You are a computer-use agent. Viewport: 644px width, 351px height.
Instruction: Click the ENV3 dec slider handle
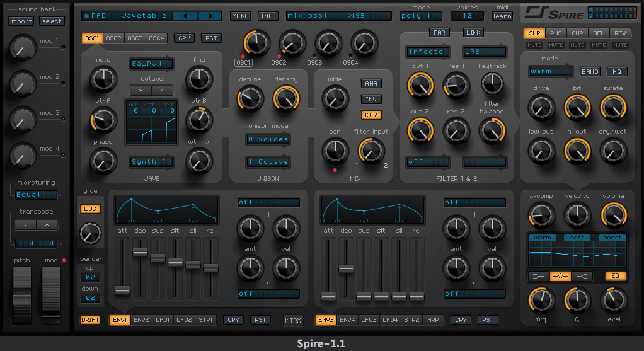[x=346, y=269]
